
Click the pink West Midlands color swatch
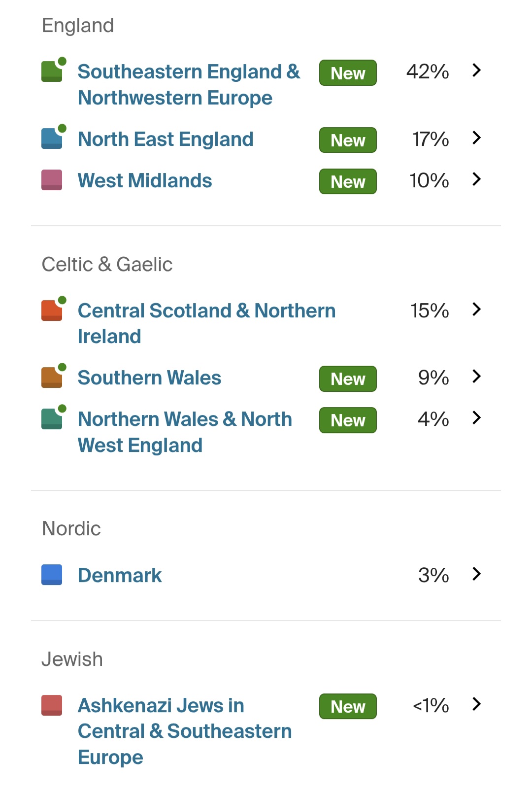52,180
